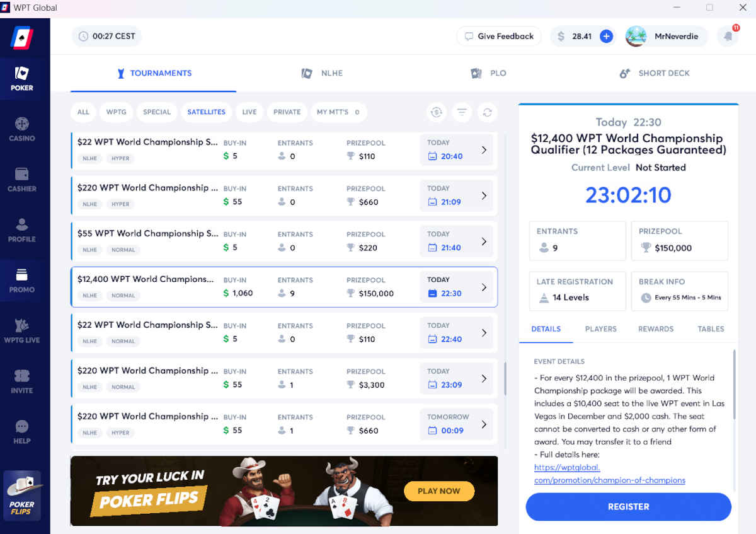Click the Break Info every 55 mins box

680,291
